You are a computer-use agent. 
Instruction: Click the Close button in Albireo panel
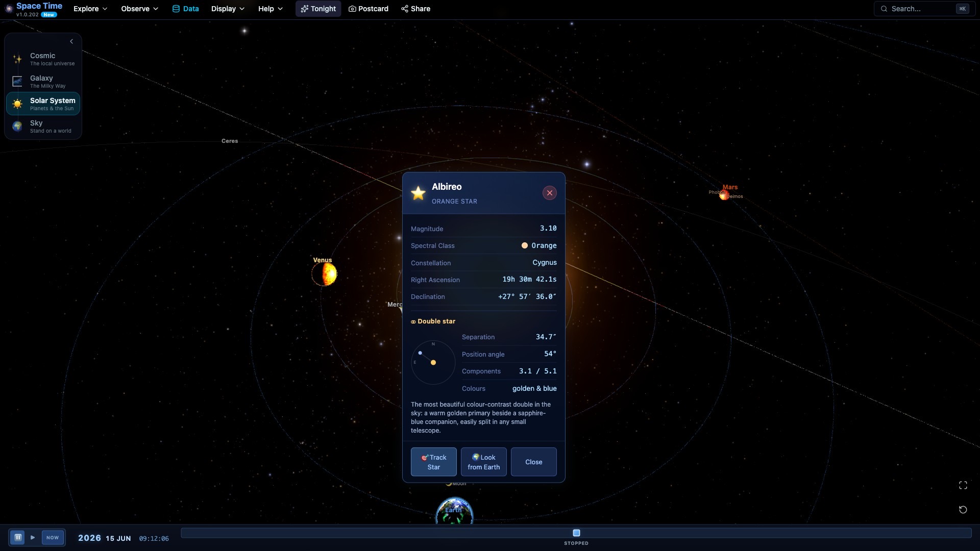tap(533, 462)
